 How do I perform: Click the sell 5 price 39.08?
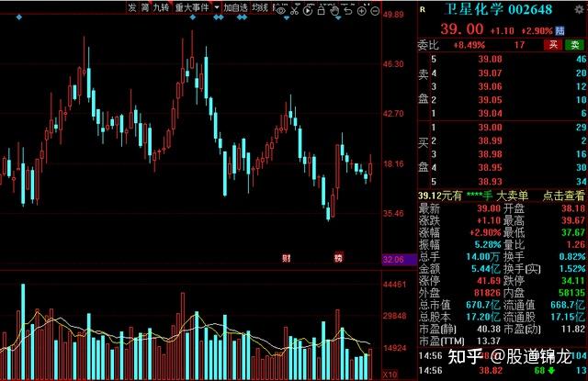490,59
